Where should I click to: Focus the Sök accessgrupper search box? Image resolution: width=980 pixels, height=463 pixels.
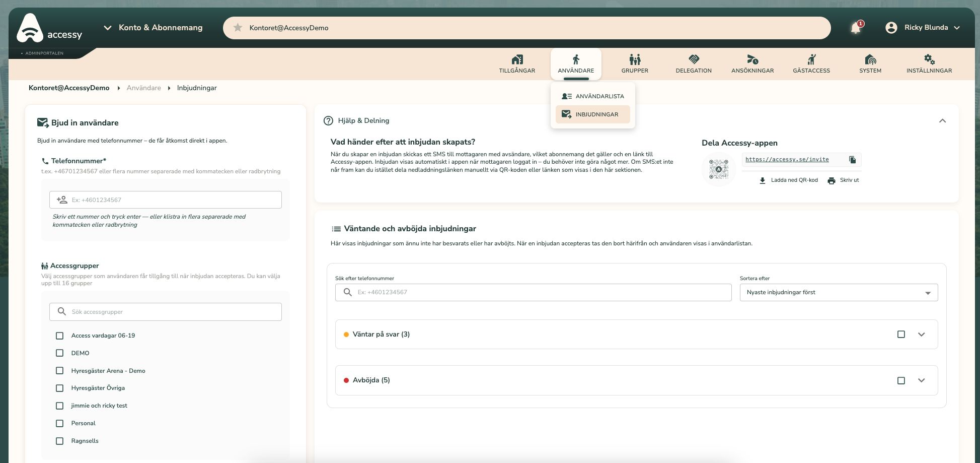point(166,312)
